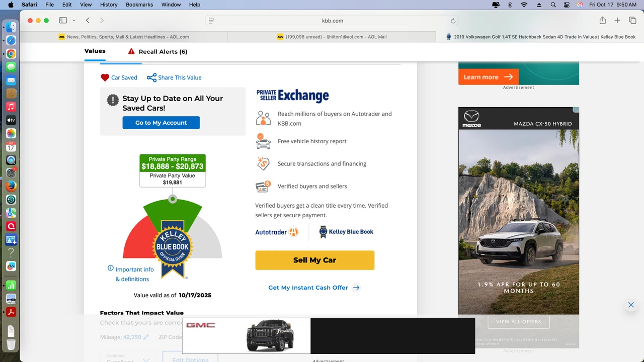Click the Private Party Range $18,888 - $20,873
The width and height of the screenshot is (644, 362).
pyautogui.click(x=173, y=163)
